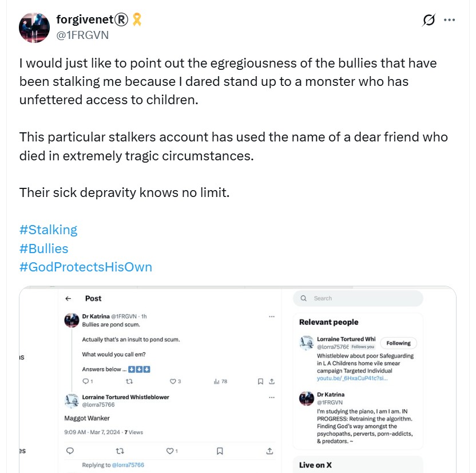Open more options on Dr Katrina's post
The image size is (476, 473).
coord(272,317)
